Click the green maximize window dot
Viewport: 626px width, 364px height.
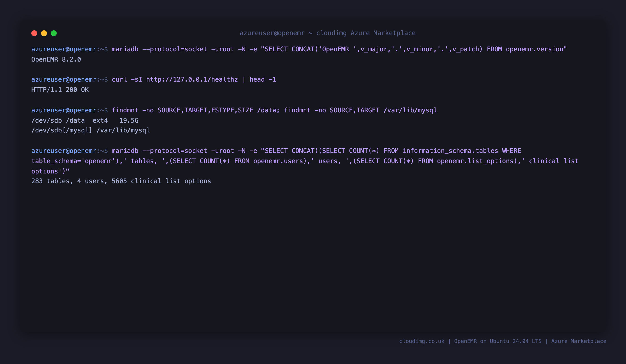pyautogui.click(x=54, y=33)
